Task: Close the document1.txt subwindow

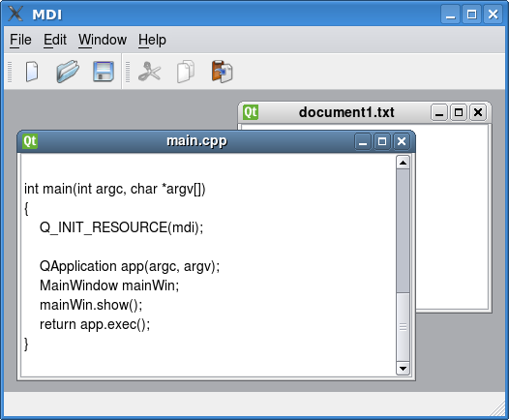Action: coord(478,112)
